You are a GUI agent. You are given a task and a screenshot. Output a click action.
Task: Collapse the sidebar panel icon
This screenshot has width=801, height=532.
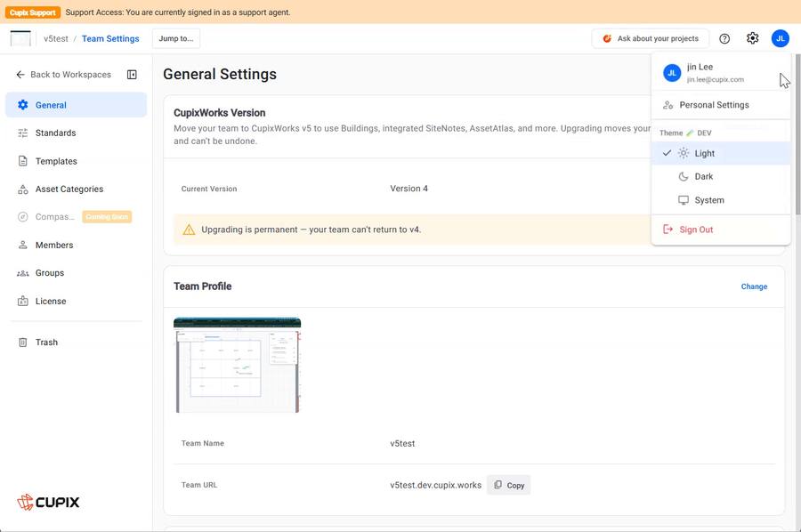tap(132, 75)
